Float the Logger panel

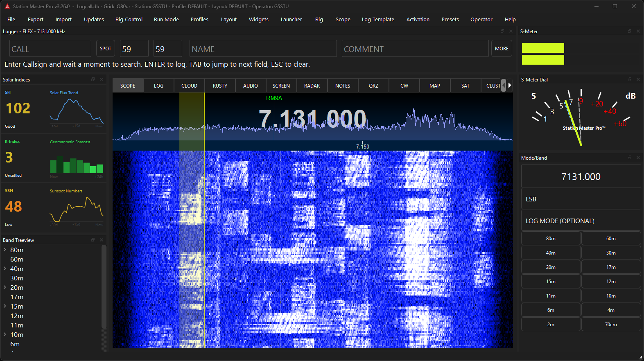502,31
